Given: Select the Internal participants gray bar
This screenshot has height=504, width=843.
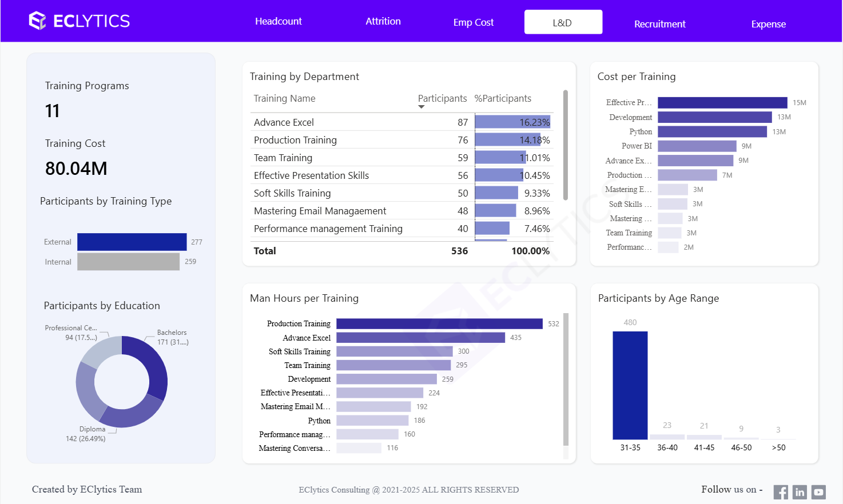Looking at the screenshot, I should [128, 262].
